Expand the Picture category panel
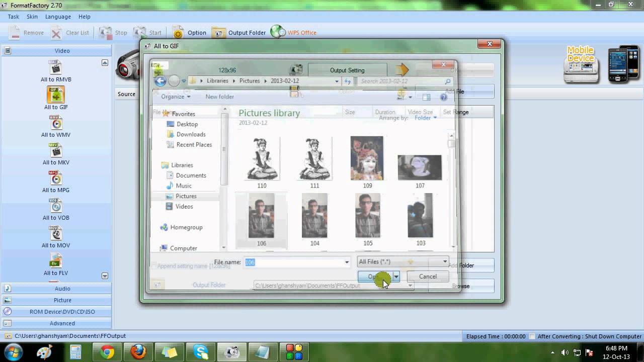 coord(56,300)
